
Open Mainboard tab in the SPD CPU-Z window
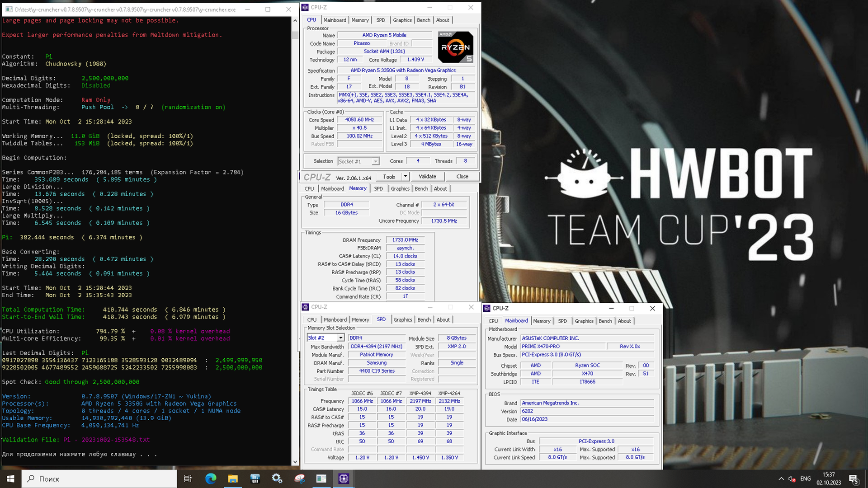point(335,319)
